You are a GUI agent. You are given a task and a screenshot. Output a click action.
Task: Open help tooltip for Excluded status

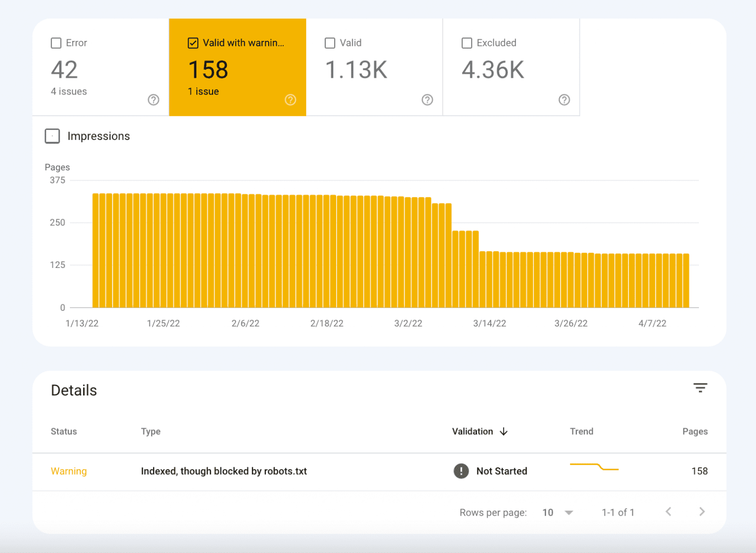[564, 100]
